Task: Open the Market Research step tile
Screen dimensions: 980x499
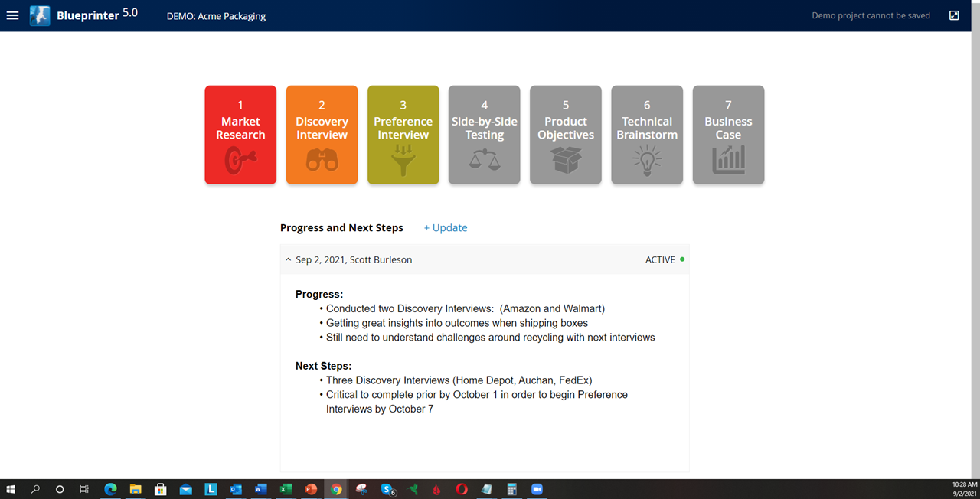Action: pos(240,135)
